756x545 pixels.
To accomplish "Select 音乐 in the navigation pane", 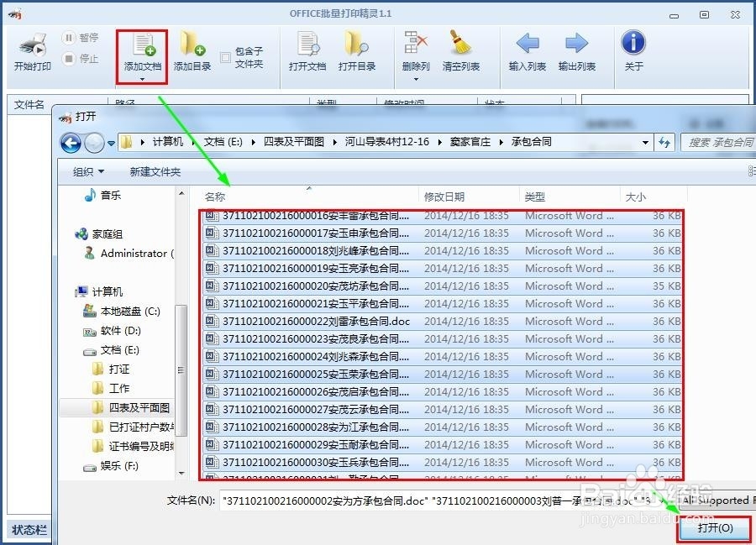I will [x=102, y=195].
